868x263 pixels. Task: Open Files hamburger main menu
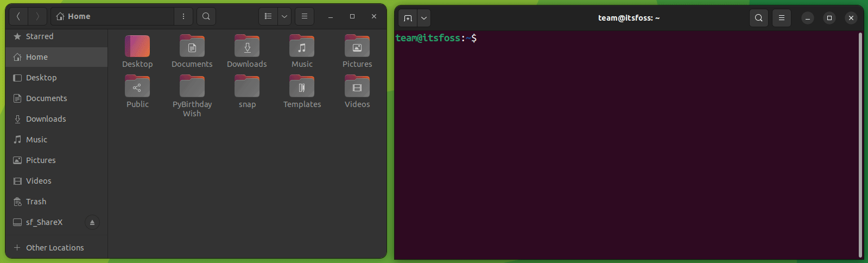305,16
